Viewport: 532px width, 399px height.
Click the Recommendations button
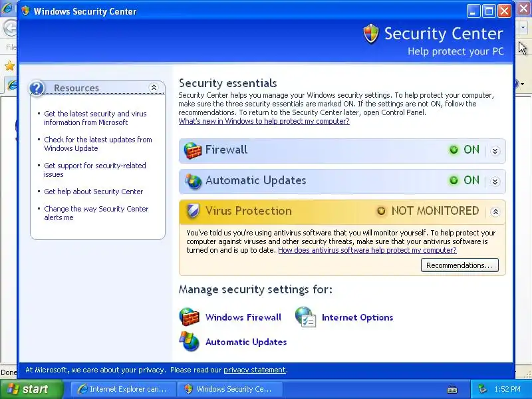tap(460, 265)
